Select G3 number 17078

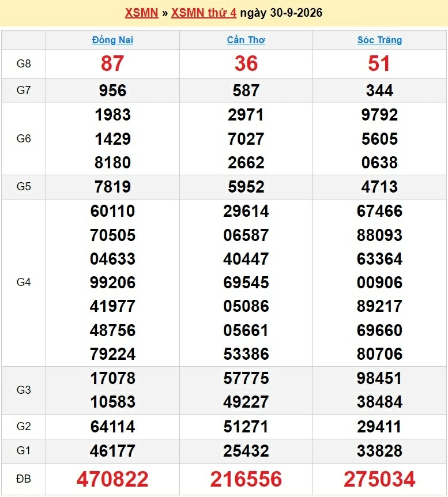112,378
